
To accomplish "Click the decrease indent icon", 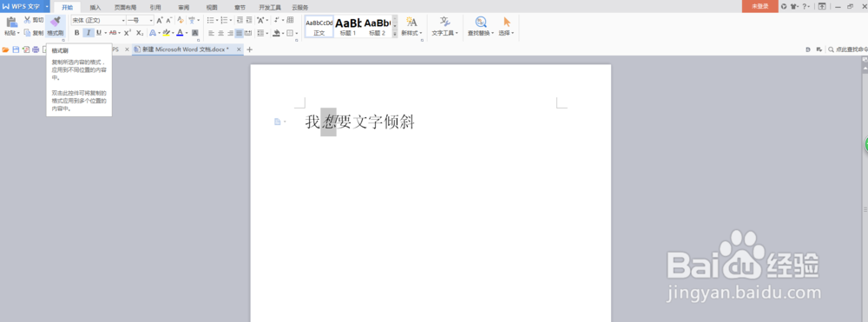I will (240, 20).
